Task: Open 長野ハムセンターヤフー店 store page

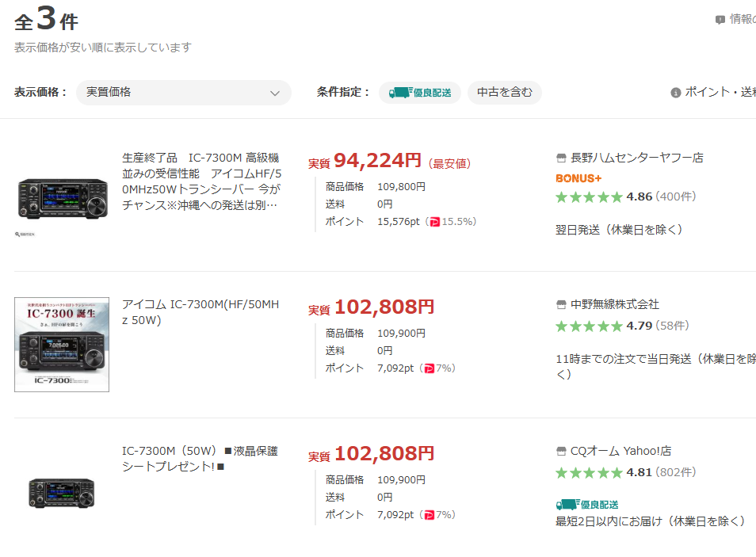Action: coord(636,158)
